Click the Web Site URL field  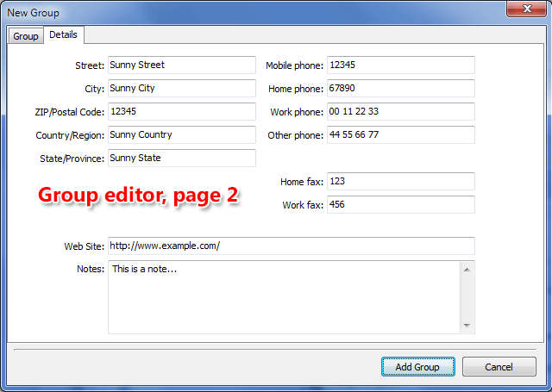(292, 246)
